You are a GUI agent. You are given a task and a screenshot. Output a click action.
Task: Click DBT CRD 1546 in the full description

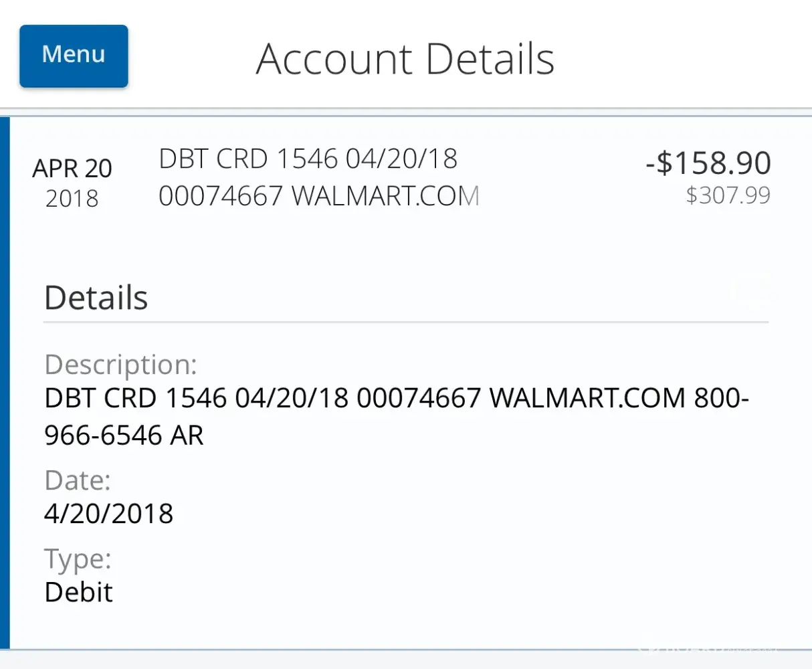pyautogui.click(x=136, y=398)
